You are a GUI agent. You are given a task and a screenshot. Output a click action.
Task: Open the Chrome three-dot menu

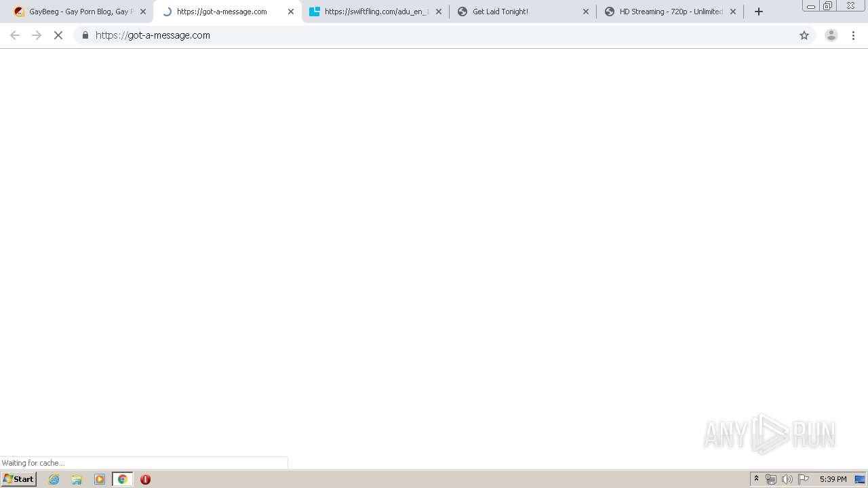pyautogui.click(x=854, y=35)
